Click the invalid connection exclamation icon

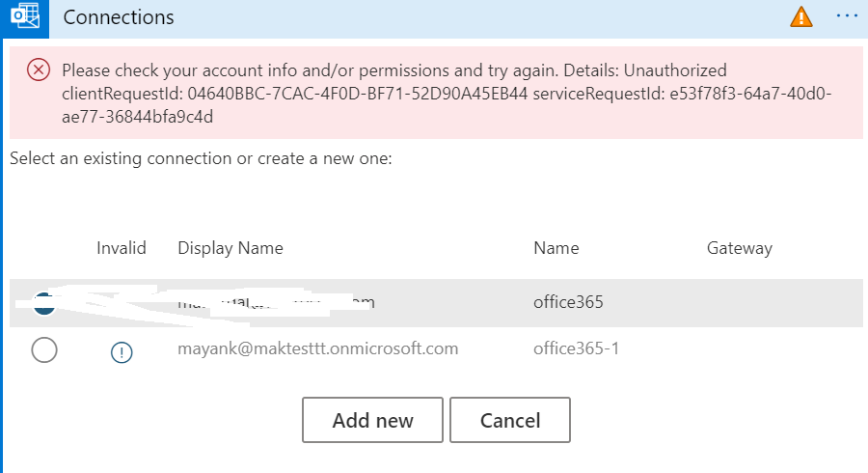point(122,351)
